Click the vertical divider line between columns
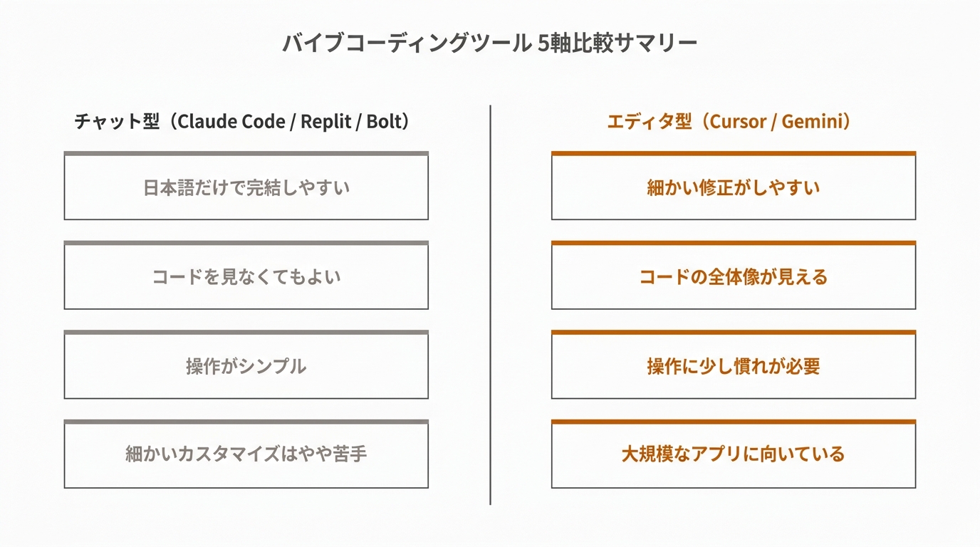 [490, 306]
